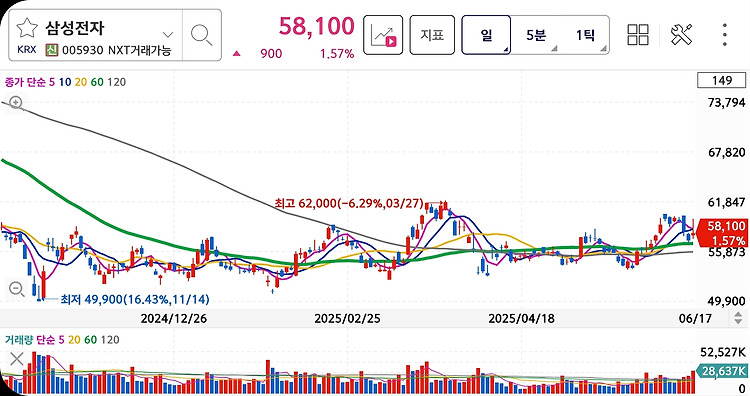750x396 pixels.
Task: Open the stock search magnifier
Action: click(x=201, y=35)
